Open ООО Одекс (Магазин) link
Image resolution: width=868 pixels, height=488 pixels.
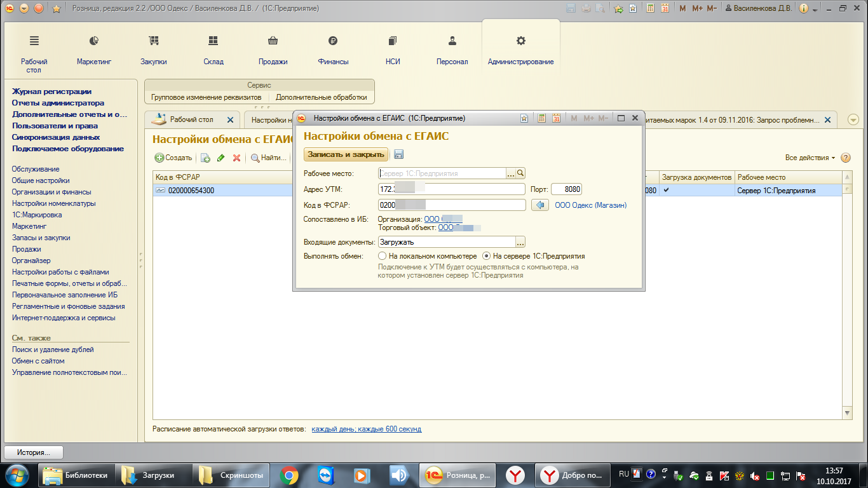click(590, 205)
